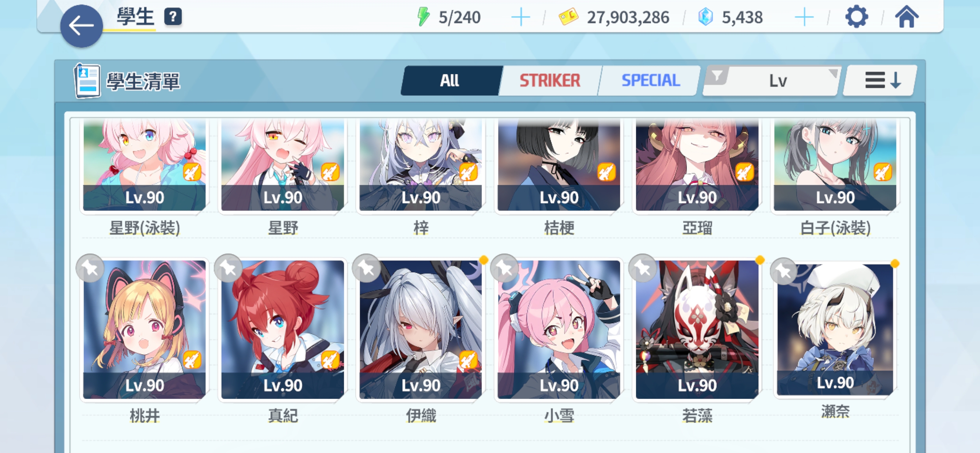The image size is (980, 453).
Task: Open student 瀨奈's portrait card
Action: pos(835,329)
